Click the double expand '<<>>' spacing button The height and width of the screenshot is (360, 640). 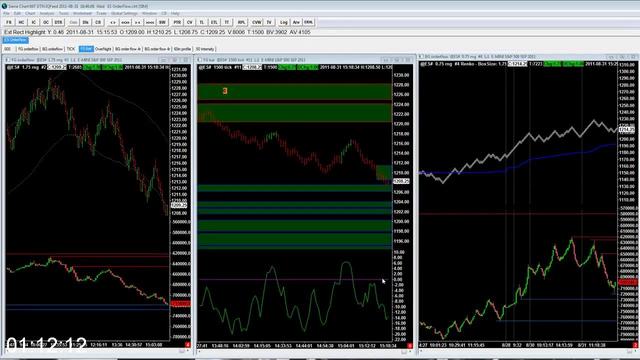125,22
